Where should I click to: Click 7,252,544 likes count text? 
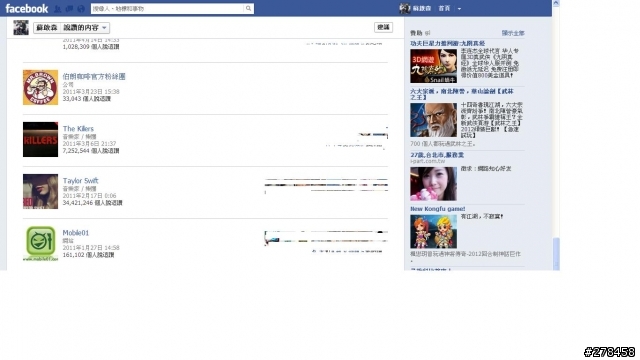[91, 151]
